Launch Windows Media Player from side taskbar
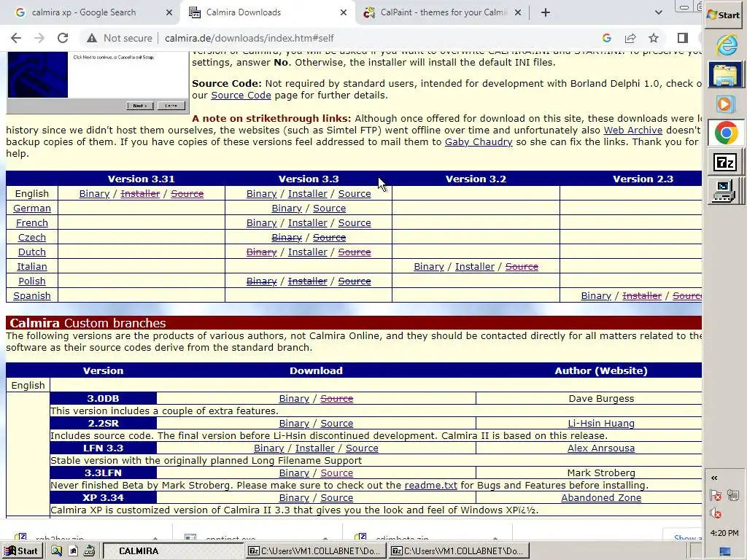Image resolution: width=747 pixels, height=560 pixels. (724, 104)
